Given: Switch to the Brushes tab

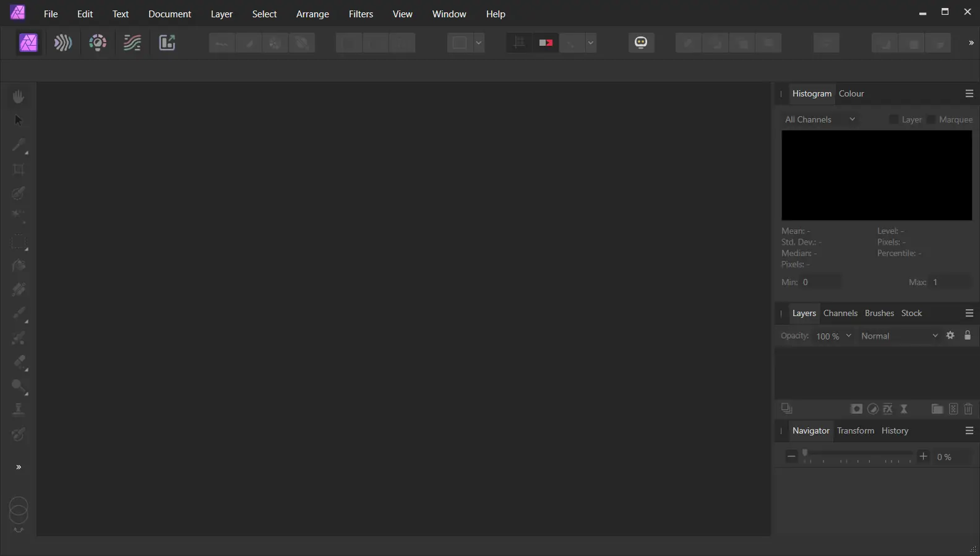Looking at the screenshot, I should (x=879, y=313).
